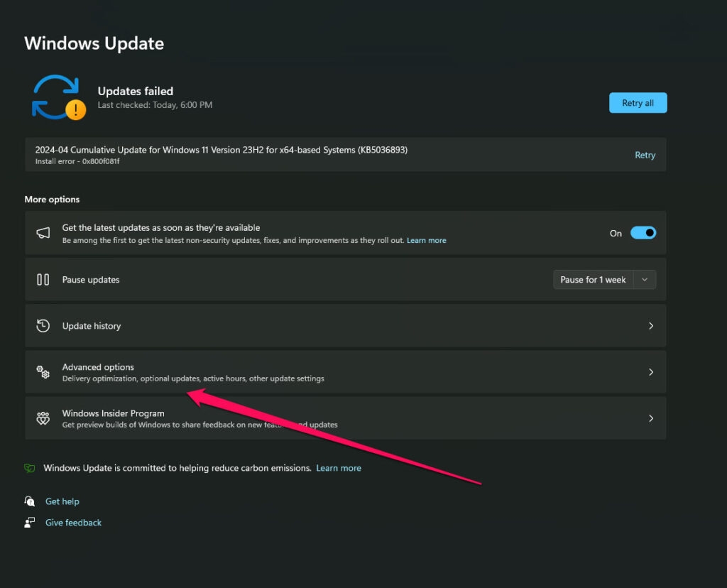Expand Update history via its chevron
The width and height of the screenshot is (727, 588).
coord(651,326)
